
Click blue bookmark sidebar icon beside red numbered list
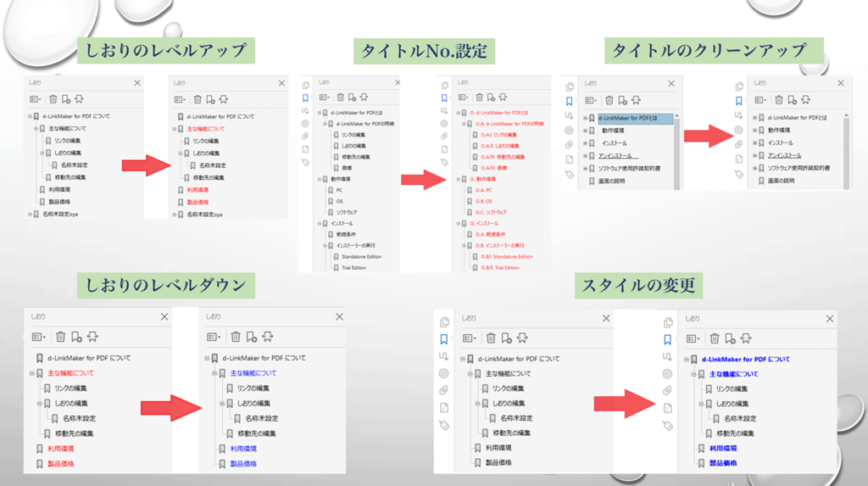click(444, 98)
